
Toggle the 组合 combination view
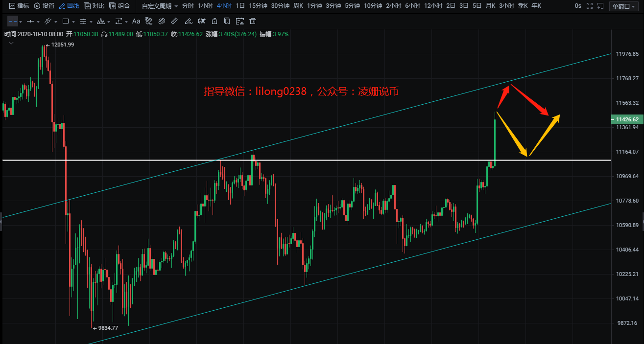point(119,6)
